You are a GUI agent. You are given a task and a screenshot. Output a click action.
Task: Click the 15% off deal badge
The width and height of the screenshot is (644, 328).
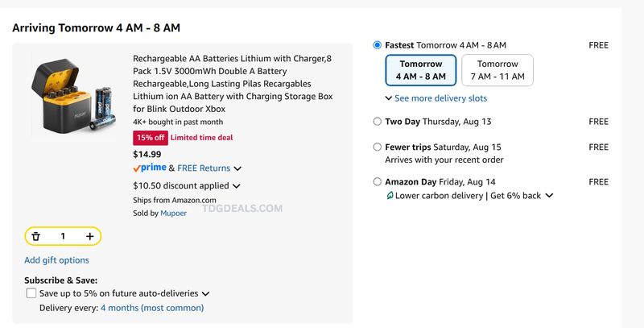[x=151, y=138]
